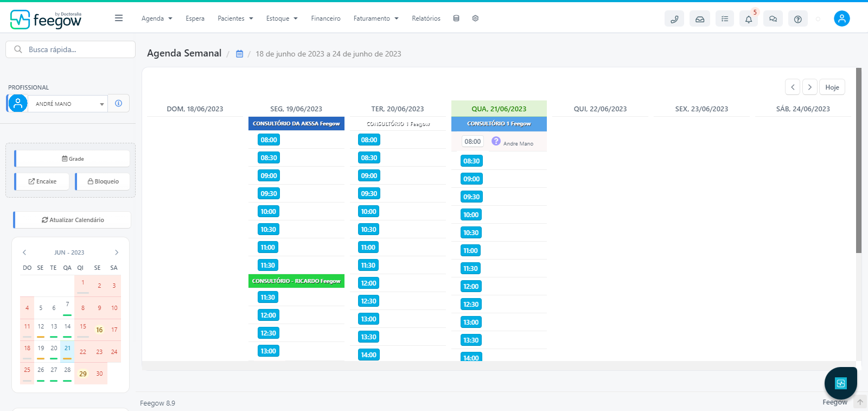This screenshot has width=868, height=411.
Task: Open the database icon in top menu
Action: click(x=456, y=18)
